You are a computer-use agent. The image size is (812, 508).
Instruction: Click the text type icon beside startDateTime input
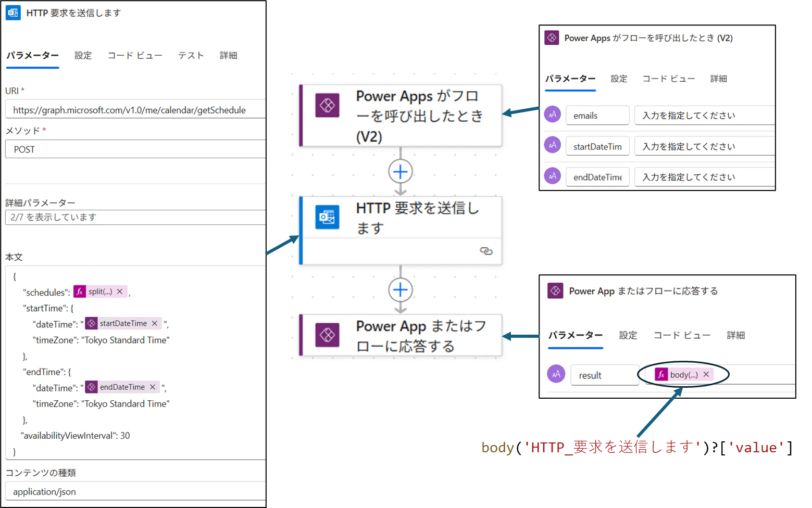tap(553, 145)
